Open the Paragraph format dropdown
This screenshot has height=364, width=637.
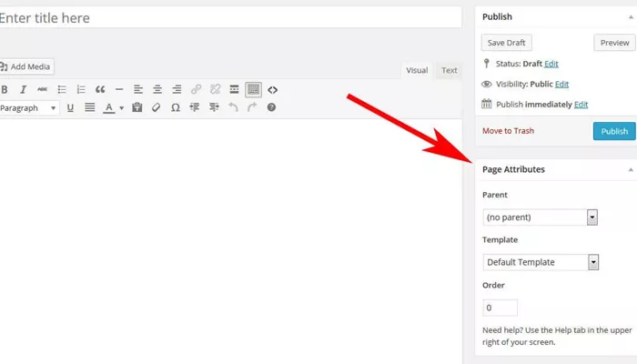28,108
